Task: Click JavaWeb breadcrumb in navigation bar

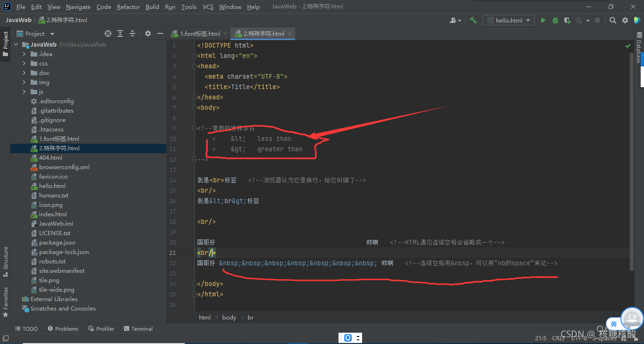Action: point(18,20)
